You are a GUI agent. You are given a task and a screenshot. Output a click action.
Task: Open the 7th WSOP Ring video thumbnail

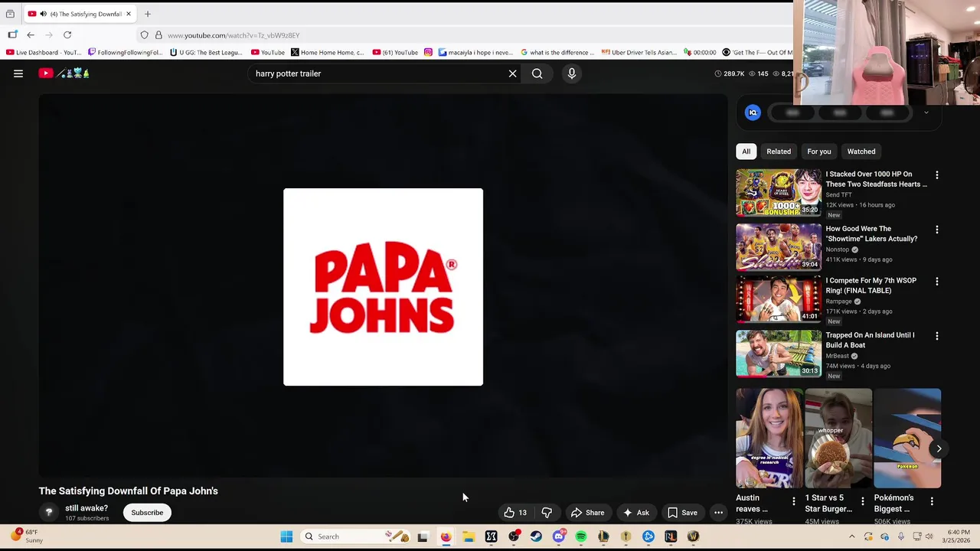pos(779,299)
